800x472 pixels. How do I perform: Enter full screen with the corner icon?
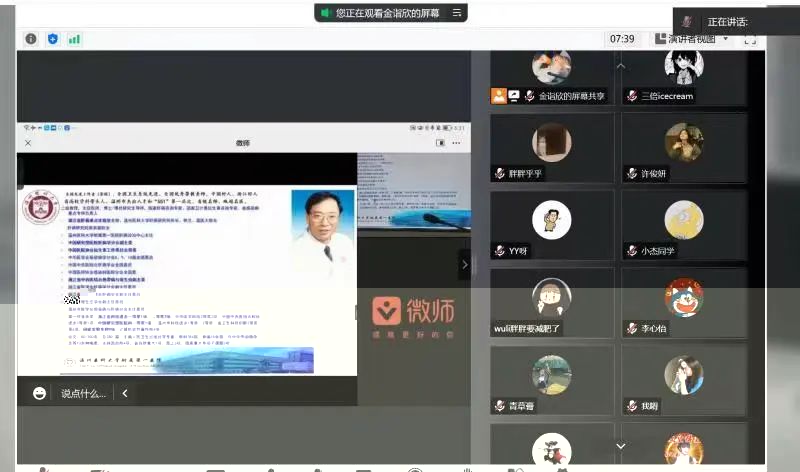[750, 41]
